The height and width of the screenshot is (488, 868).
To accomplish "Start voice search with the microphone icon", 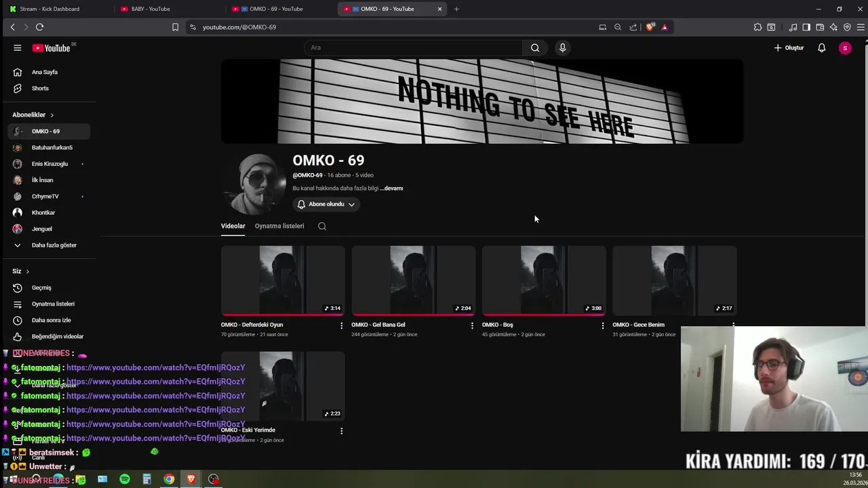I will pos(562,47).
